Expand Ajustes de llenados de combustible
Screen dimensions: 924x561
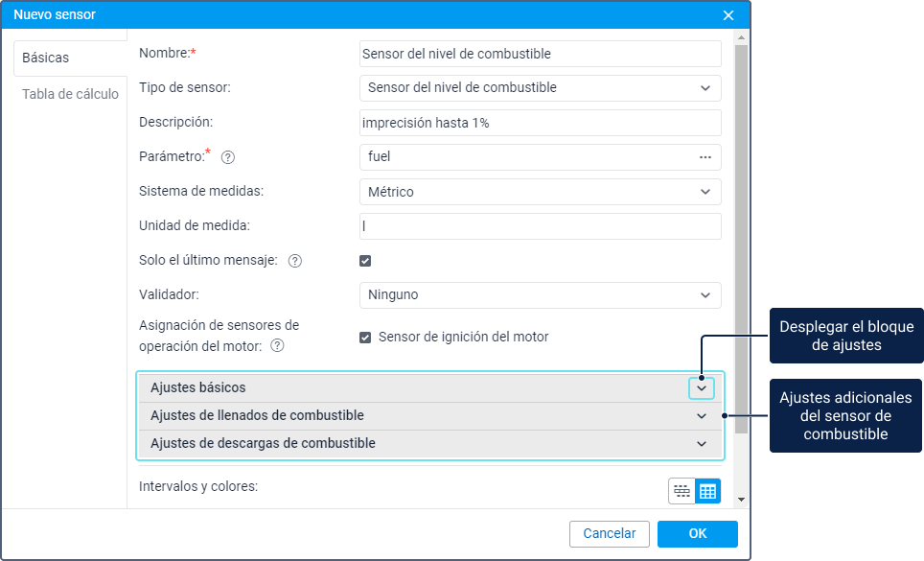[x=702, y=416]
